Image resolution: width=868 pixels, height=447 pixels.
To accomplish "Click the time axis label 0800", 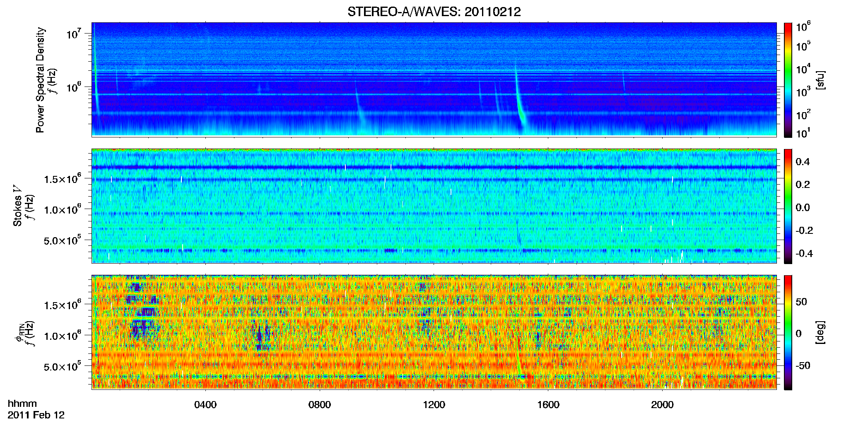I will click(320, 405).
